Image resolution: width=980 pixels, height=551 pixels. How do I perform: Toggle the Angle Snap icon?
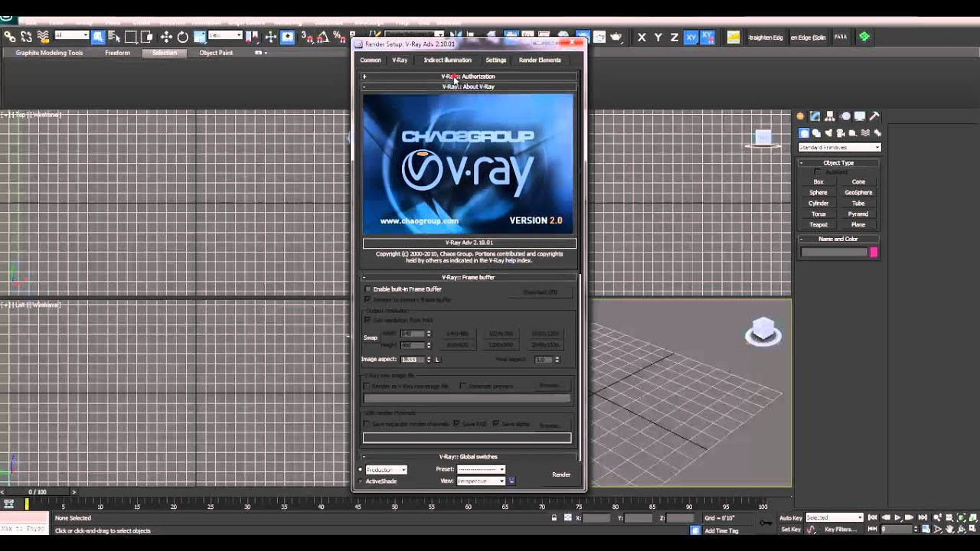pyautogui.click(x=322, y=37)
